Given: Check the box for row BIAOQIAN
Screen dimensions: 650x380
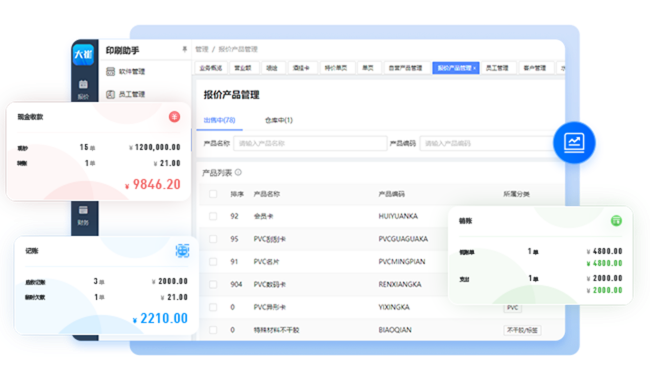Looking at the screenshot, I should click(x=213, y=330).
